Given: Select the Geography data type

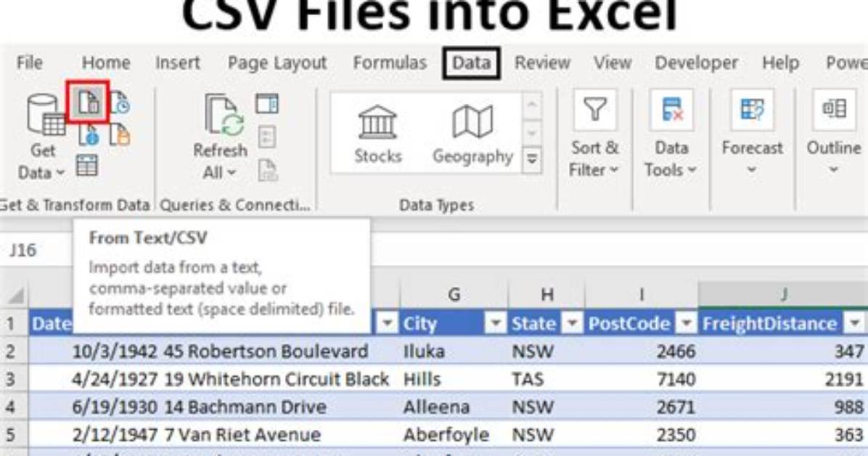Looking at the screenshot, I should 472,134.
